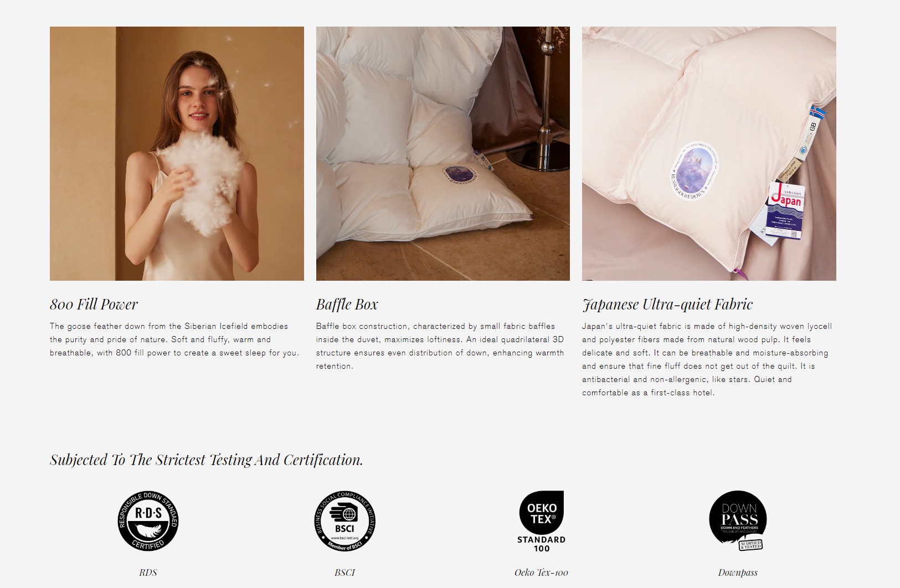Click the Japanese Ultra-quiet Fabric heading
Screen dimensions: 900x588
tap(667, 305)
